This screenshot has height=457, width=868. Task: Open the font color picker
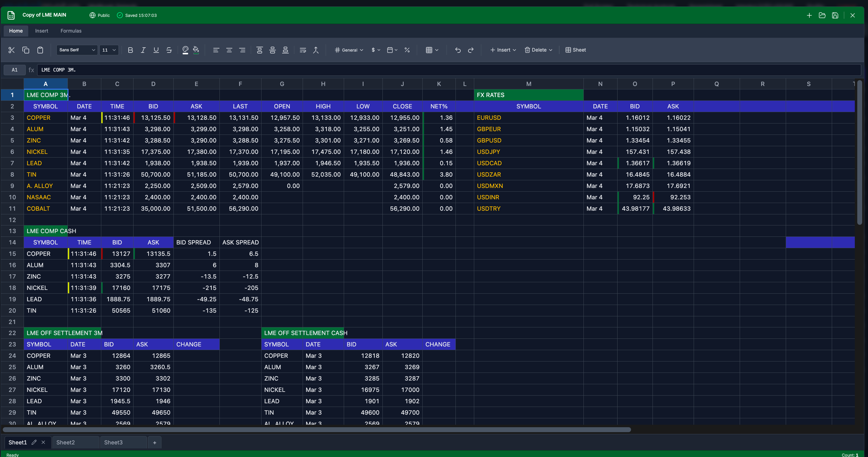[185, 50]
